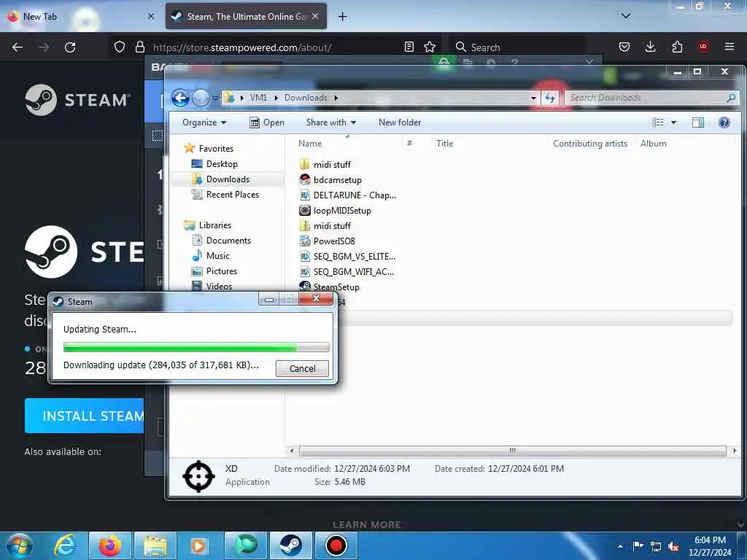Click Explorer back navigation arrow

180,98
